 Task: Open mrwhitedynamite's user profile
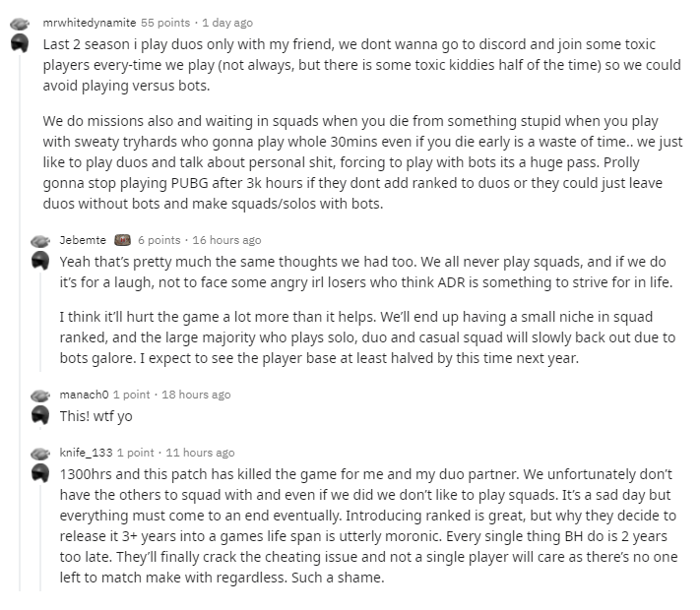90,23
